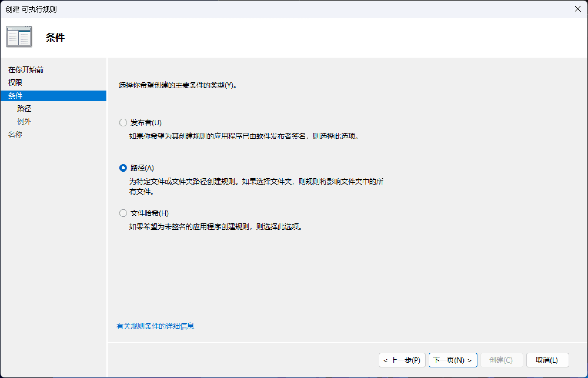Click the wizard page icon in the header
The height and width of the screenshot is (378, 588).
[x=19, y=37]
